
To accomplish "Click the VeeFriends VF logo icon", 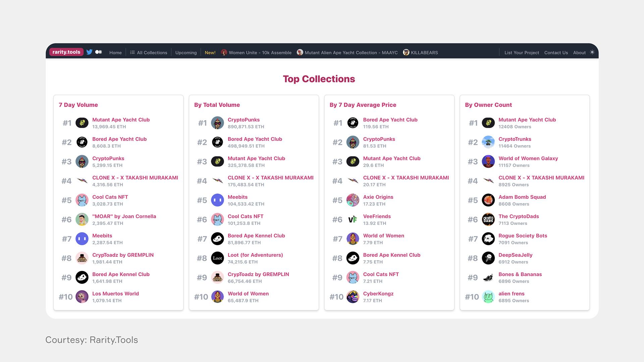I will click(353, 220).
